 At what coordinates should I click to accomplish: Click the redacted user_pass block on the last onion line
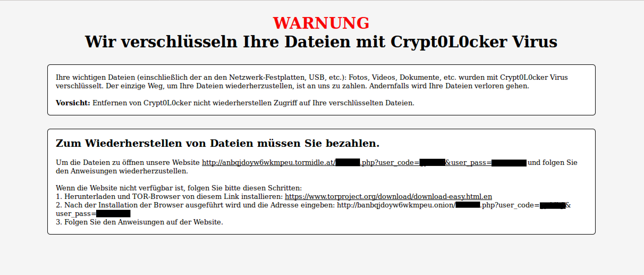(113, 214)
